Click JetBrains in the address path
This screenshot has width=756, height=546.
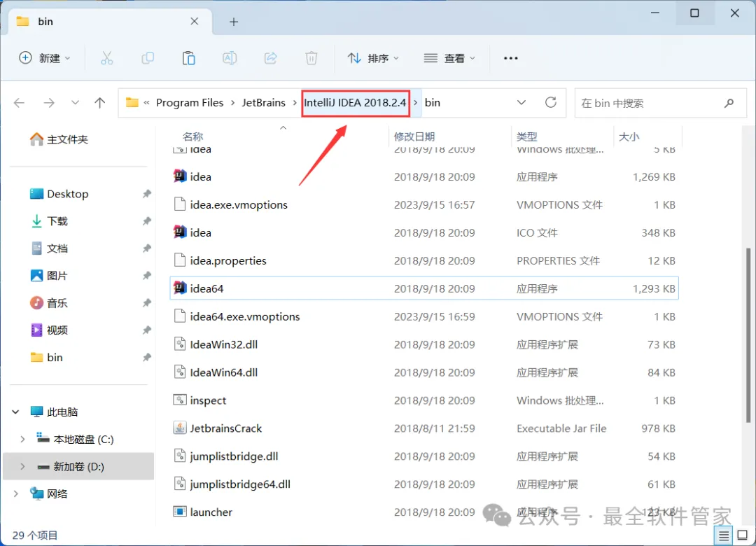coord(263,103)
